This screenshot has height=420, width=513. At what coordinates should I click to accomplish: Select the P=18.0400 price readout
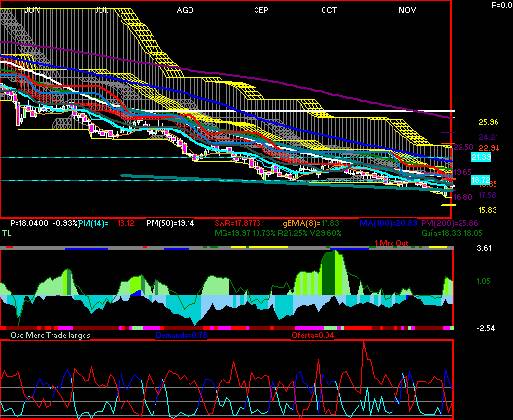(29, 223)
